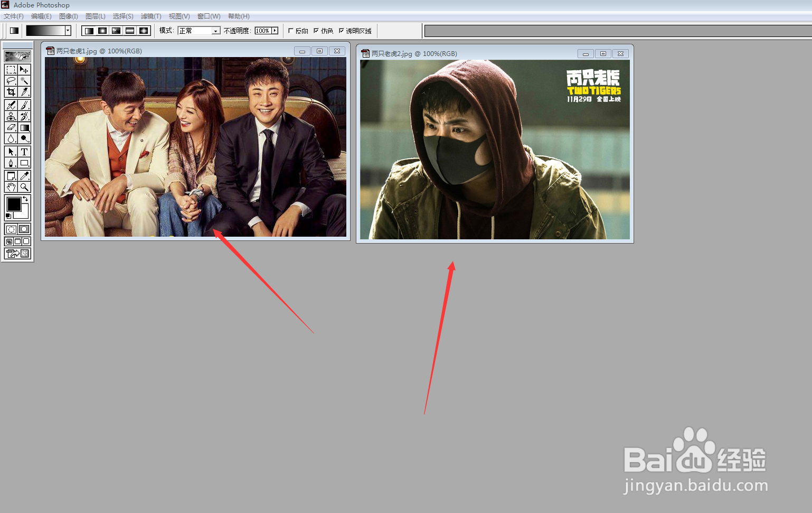Viewport: 812px width, 513px height.
Task: Choose Linear Gradient style
Action: point(89,31)
